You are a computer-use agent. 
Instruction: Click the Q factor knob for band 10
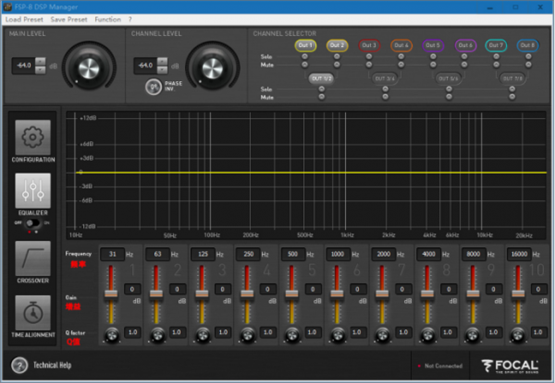(518, 335)
